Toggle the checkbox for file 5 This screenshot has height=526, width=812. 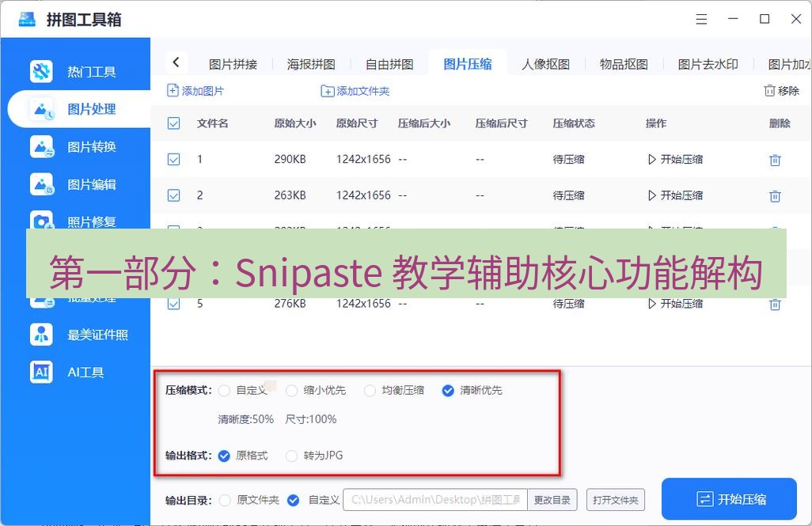point(173,304)
